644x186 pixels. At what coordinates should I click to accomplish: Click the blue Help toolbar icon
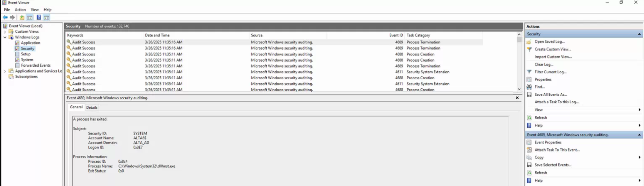39,17
